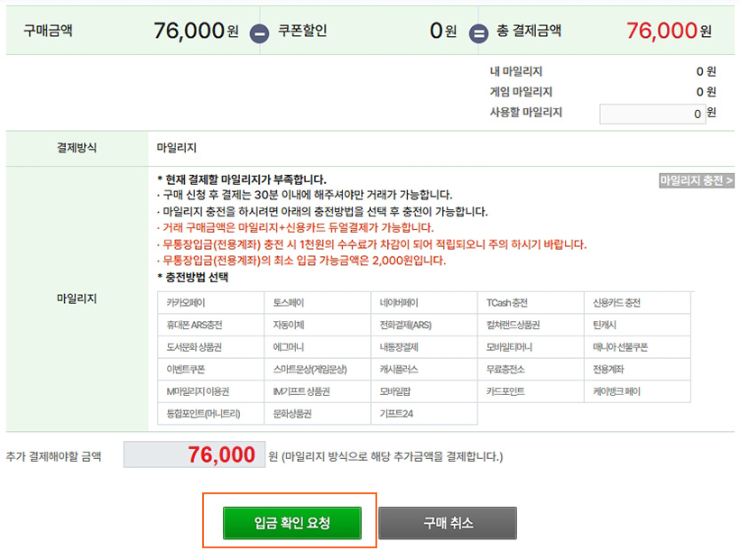740x560 pixels.
Task: Click the 입금 확인 요청 button
Action: (x=292, y=523)
